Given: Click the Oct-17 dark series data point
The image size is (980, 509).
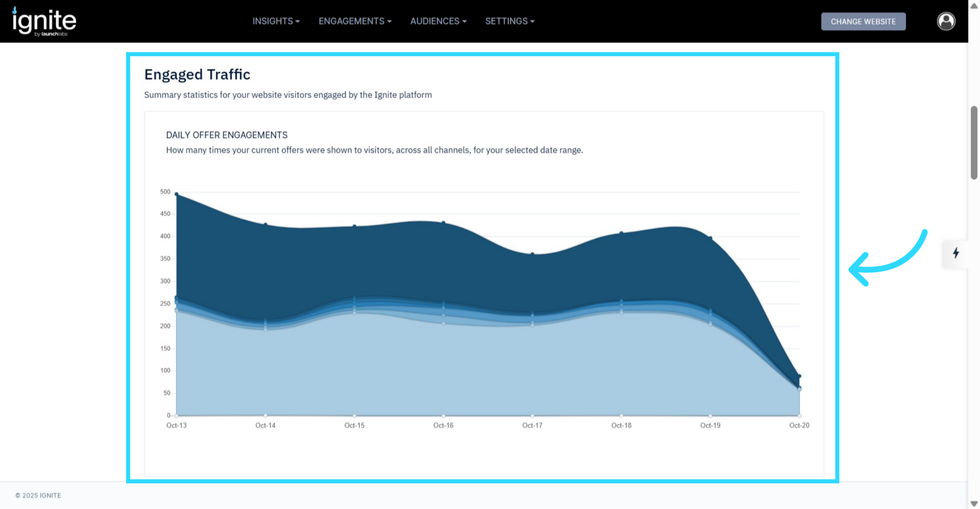Looking at the screenshot, I should (532, 254).
